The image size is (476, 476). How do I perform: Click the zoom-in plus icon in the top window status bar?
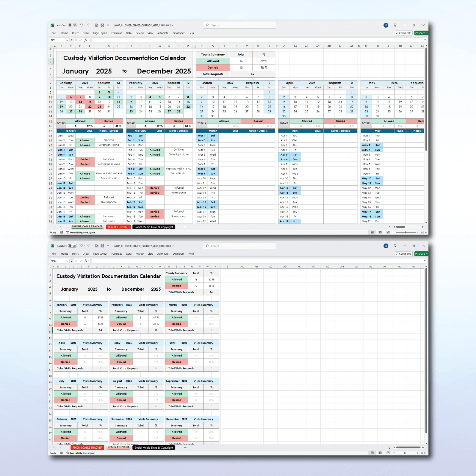tap(417, 232)
